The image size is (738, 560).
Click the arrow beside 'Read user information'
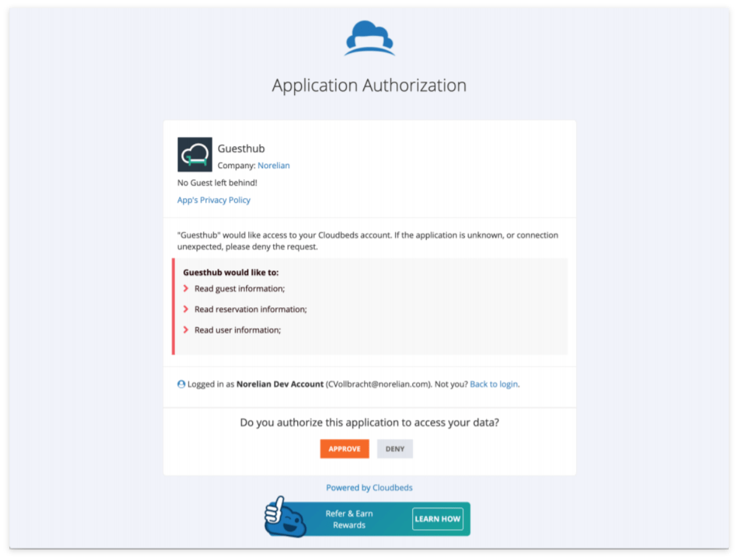pos(186,330)
